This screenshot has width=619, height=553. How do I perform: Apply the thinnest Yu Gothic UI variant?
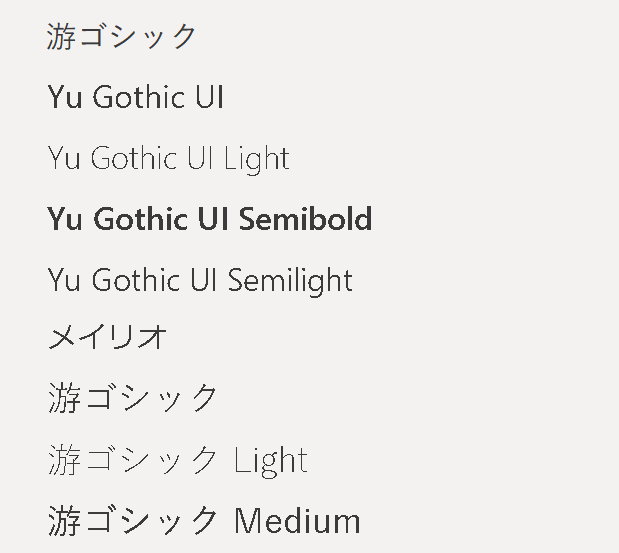pyautogui.click(x=169, y=159)
